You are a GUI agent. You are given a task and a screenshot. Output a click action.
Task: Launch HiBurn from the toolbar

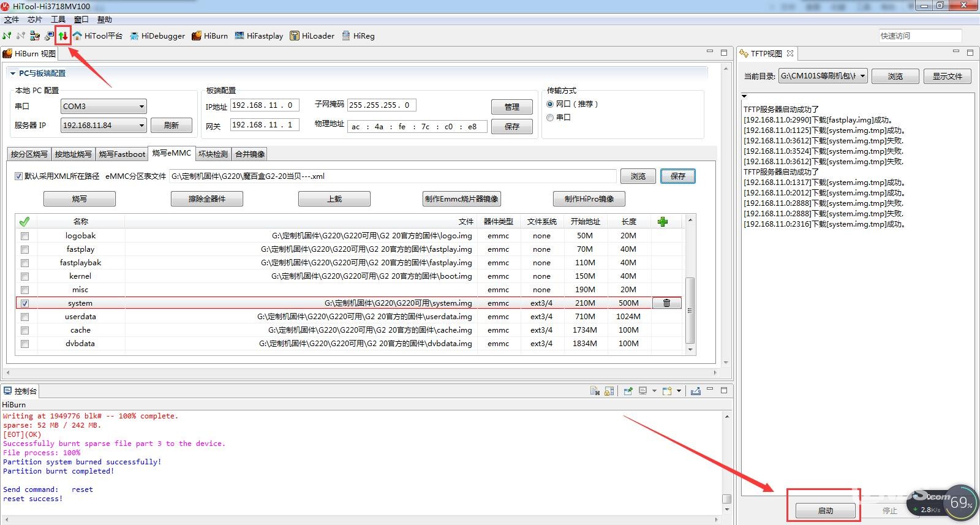[209, 36]
